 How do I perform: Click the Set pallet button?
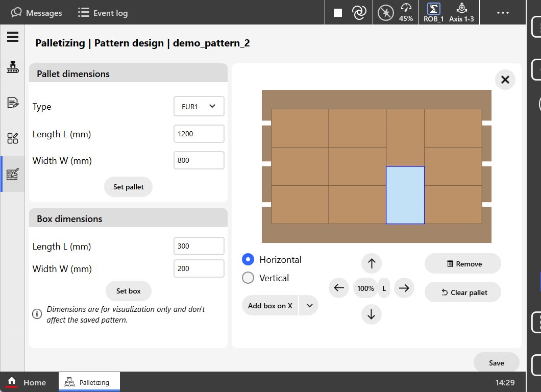pyautogui.click(x=128, y=187)
